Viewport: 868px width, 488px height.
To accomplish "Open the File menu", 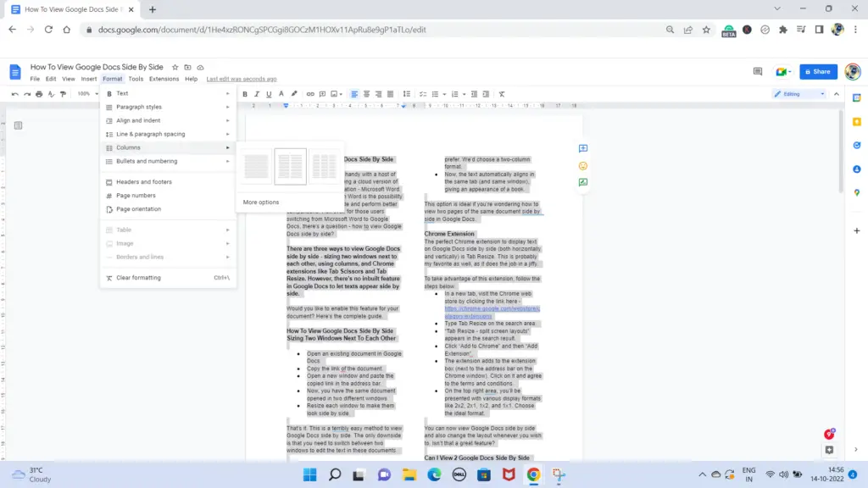I will pos(35,79).
